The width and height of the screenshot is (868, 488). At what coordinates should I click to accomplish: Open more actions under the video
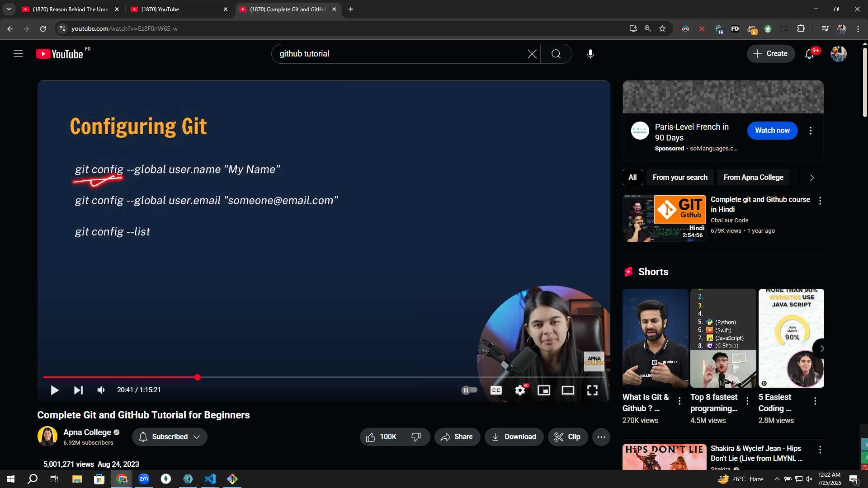[x=601, y=437]
